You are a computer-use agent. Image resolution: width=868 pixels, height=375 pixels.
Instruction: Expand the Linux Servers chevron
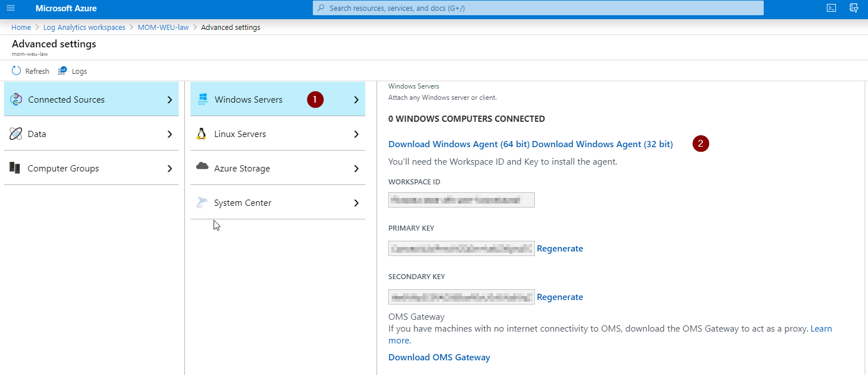(x=356, y=134)
